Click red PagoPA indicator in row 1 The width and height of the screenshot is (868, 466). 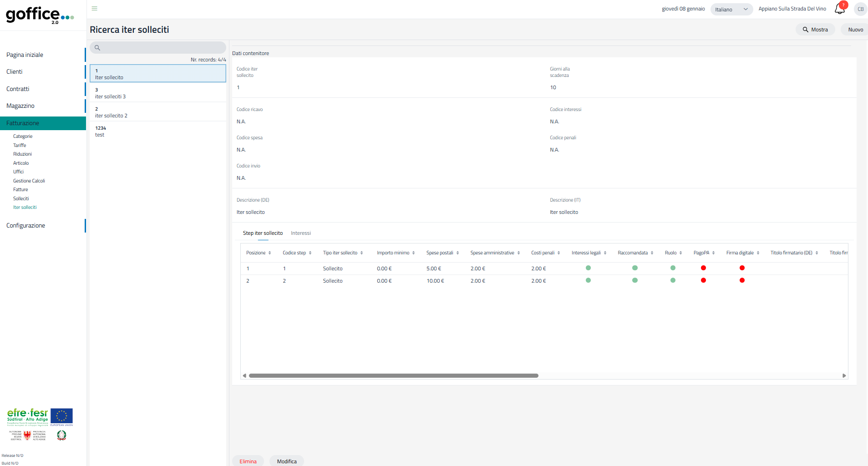pos(703,268)
